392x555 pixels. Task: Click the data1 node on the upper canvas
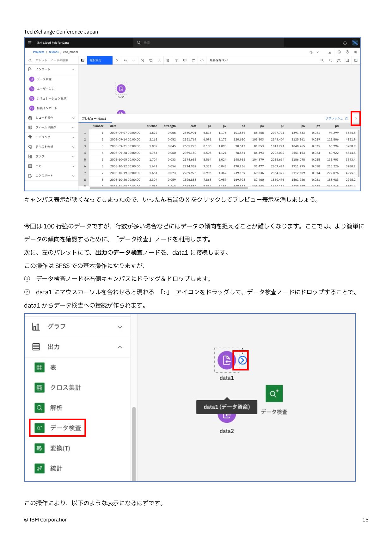[x=121, y=89]
